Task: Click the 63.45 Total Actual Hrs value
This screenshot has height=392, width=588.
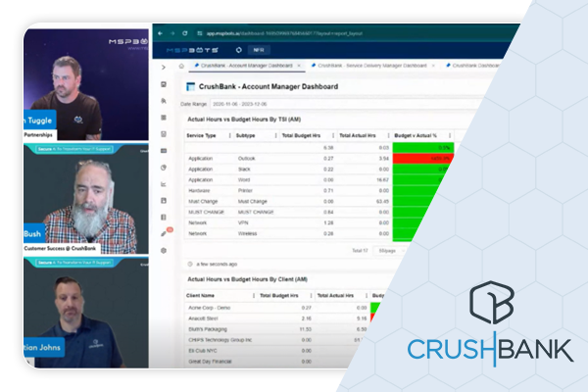Action: [382, 202]
